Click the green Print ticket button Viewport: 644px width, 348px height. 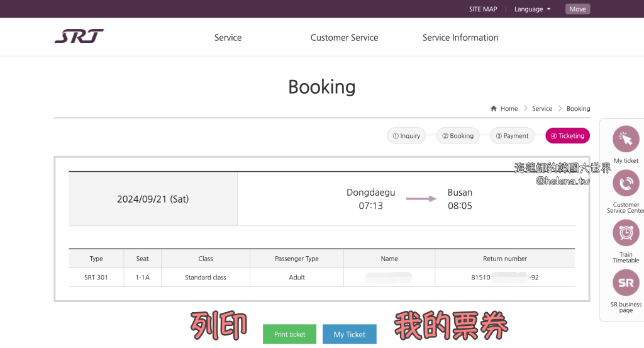[289, 334]
